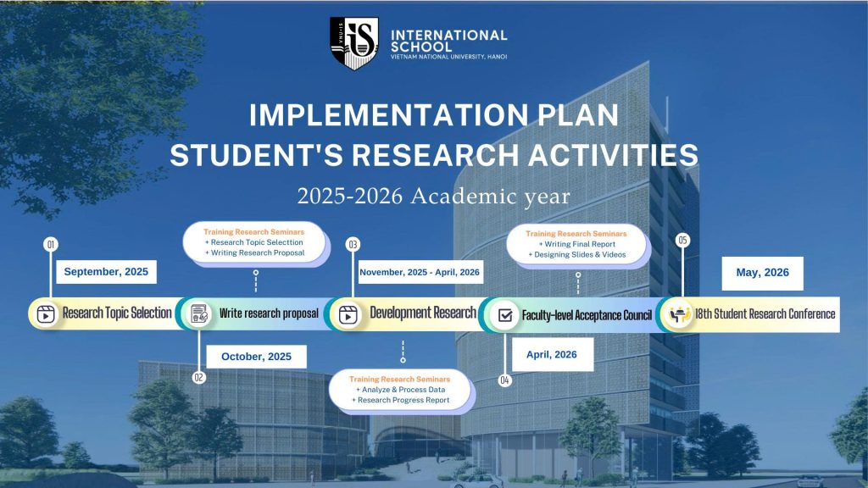Click the conference icon beside 18th Student Research Conference
This screenshot has width=868, height=488.
pos(678,314)
